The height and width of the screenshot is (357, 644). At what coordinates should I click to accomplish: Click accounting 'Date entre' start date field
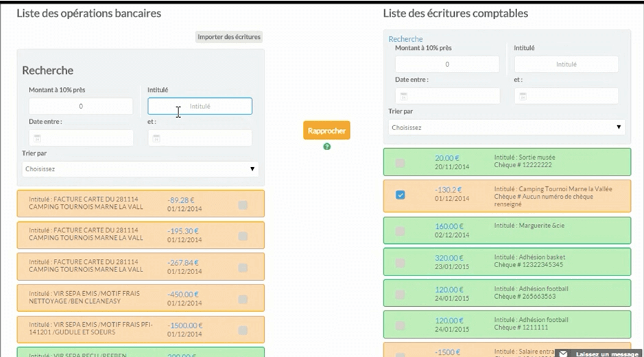coord(447,97)
